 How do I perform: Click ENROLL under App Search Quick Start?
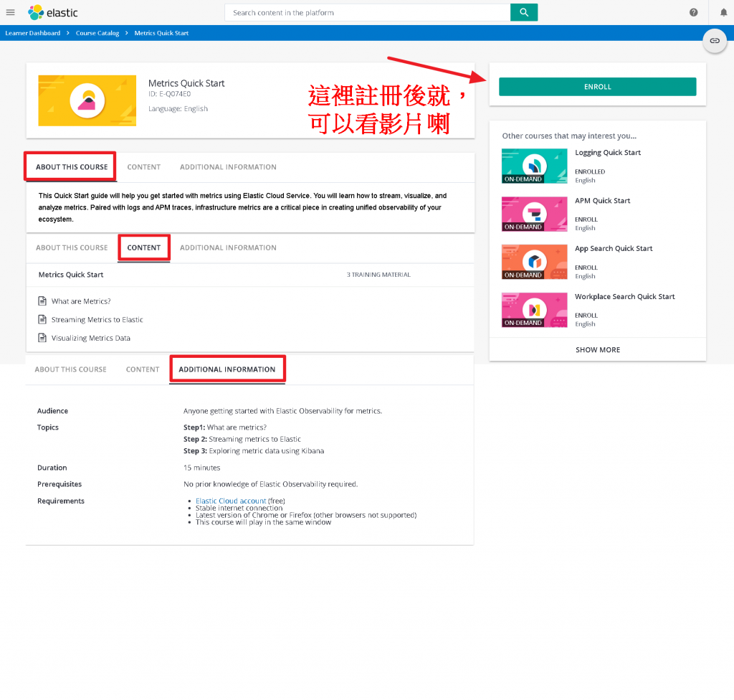(x=586, y=268)
